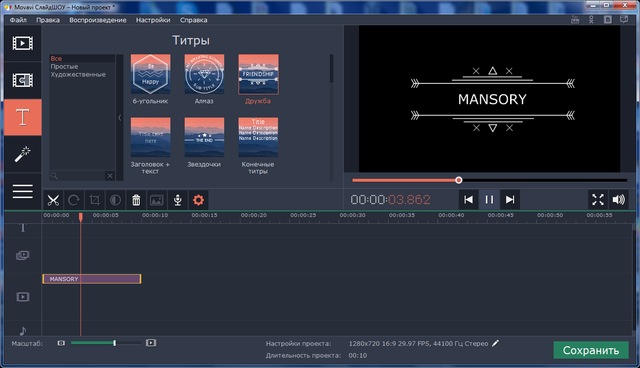
Task: Clear the titles search box X
Action: pos(110,176)
